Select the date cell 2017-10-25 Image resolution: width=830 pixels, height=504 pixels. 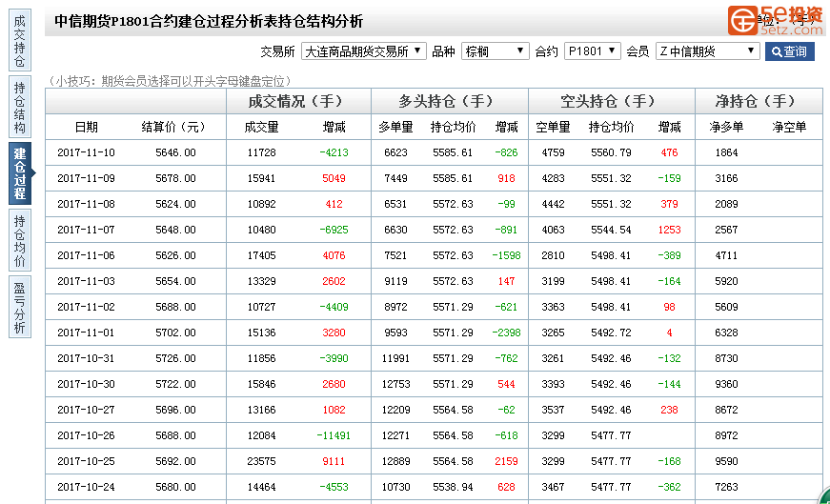[86, 461]
